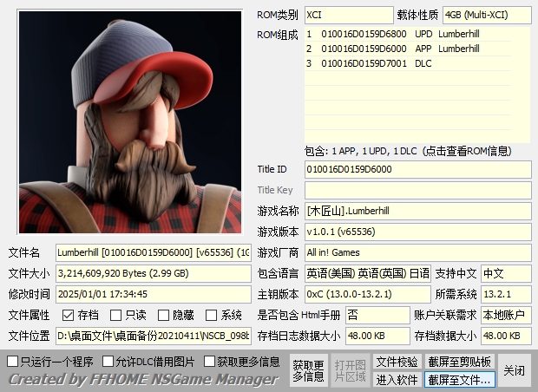Click 截屏至剪贴板 button
The height and width of the screenshot is (392, 538).
point(459,362)
